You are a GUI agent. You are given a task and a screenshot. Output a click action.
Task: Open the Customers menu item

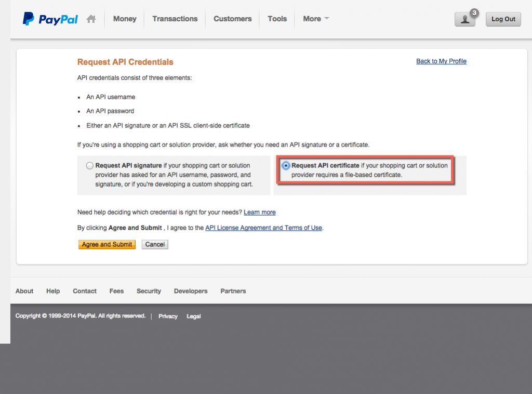232,19
